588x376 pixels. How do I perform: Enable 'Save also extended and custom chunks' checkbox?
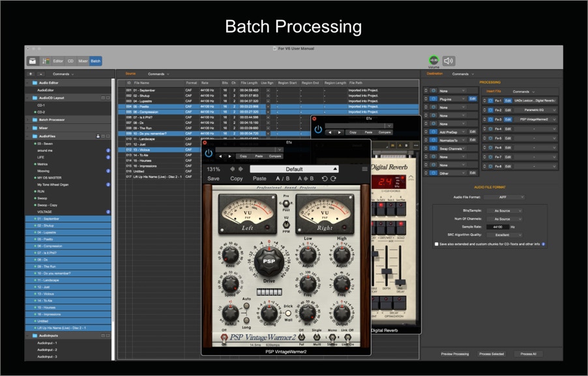pyautogui.click(x=437, y=244)
